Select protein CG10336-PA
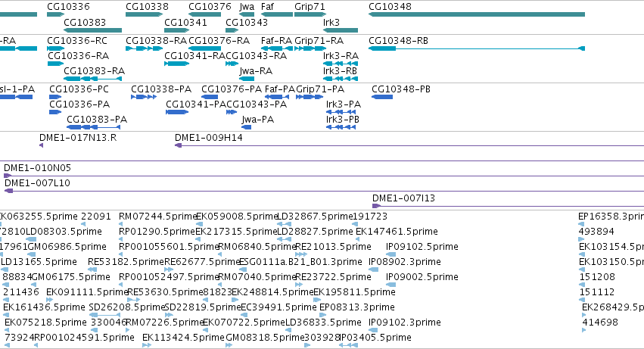The height and width of the screenshot is (349, 644). [x=79, y=104]
